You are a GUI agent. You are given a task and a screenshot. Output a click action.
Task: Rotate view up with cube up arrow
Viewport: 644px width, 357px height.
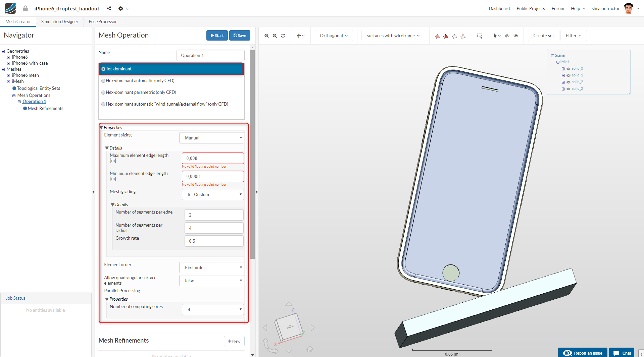pos(289,304)
